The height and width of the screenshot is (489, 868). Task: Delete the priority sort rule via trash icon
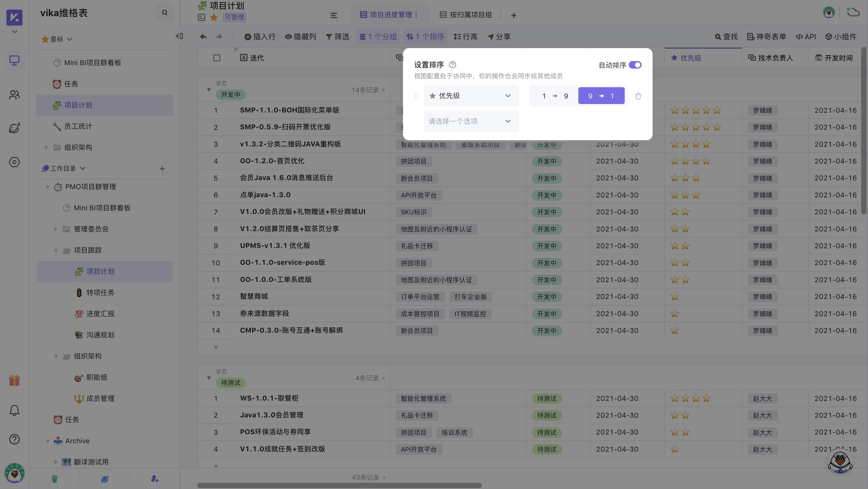pos(638,96)
